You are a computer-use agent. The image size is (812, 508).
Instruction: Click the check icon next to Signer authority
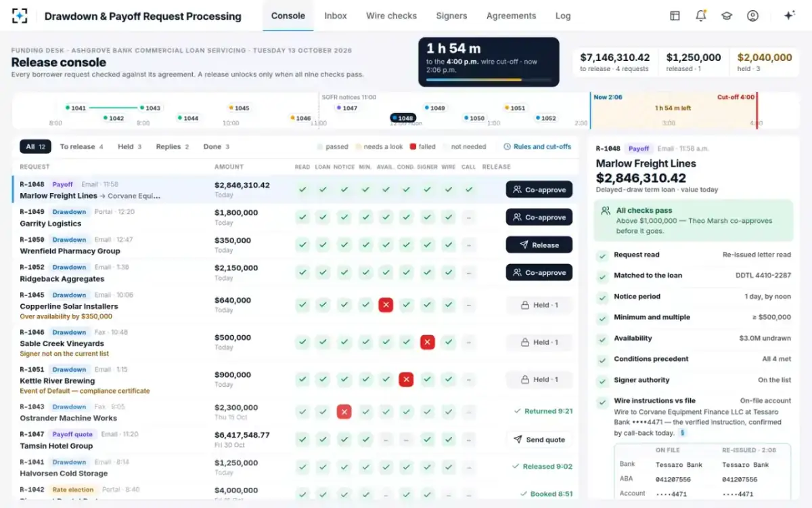tap(602, 381)
